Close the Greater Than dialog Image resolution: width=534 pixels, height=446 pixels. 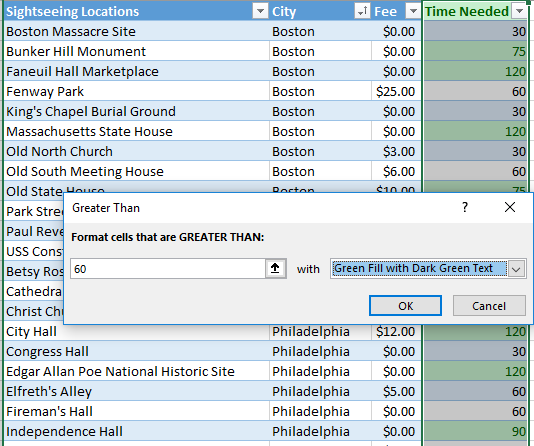tap(509, 207)
